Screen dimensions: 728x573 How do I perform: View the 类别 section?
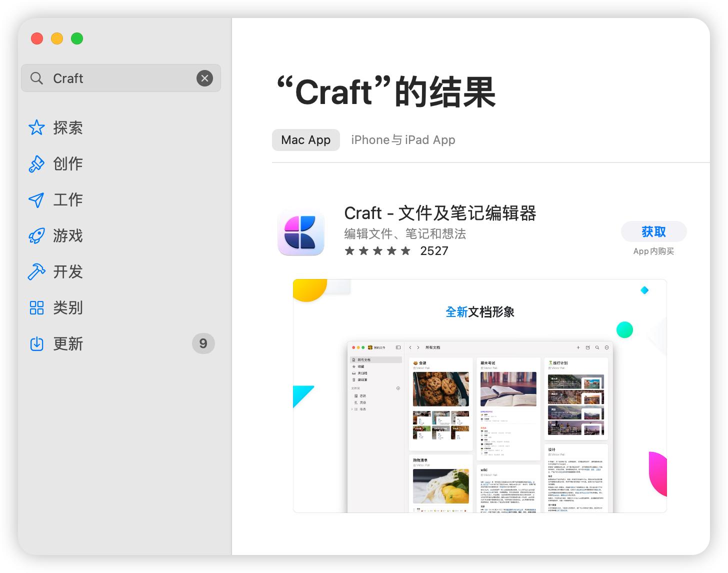click(67, 308)
